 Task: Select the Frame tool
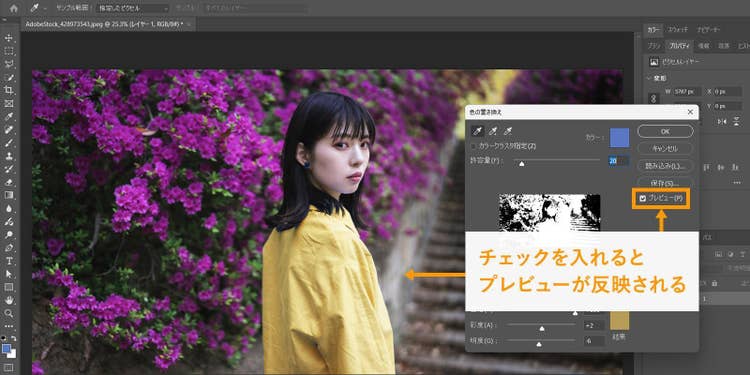[9, 103]
